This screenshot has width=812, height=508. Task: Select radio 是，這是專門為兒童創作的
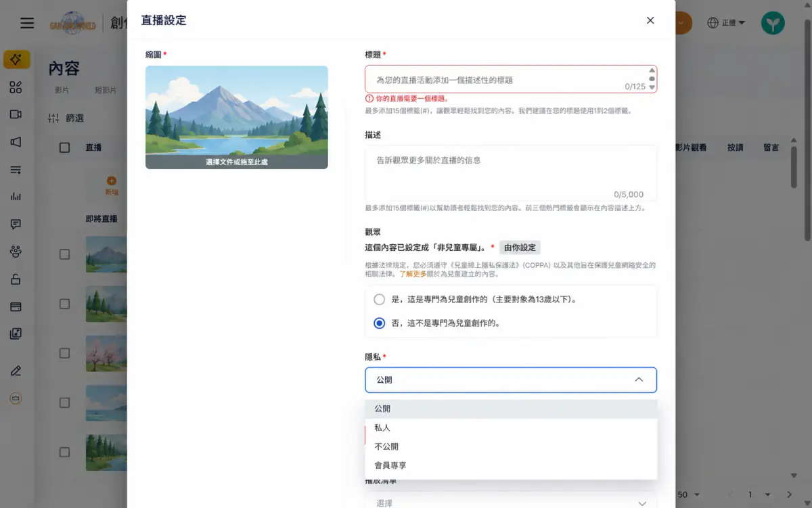pyautogui.click(x=380, y=299)
